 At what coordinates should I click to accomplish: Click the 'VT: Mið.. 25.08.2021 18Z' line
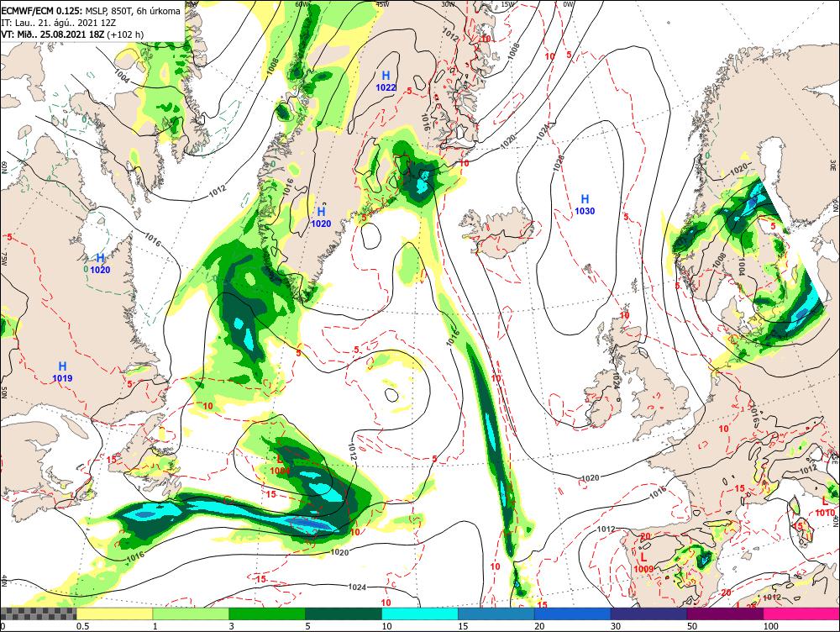click(53, 34)
